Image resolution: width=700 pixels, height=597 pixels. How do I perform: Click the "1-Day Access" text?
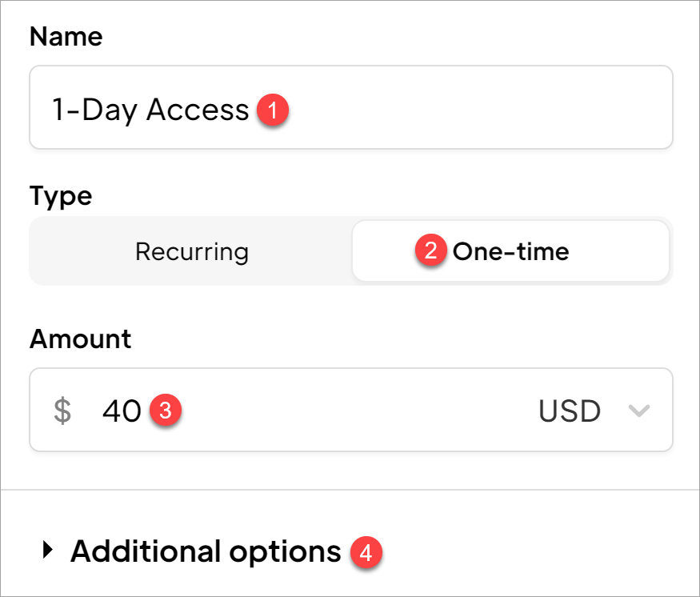(x=150, y=110)
